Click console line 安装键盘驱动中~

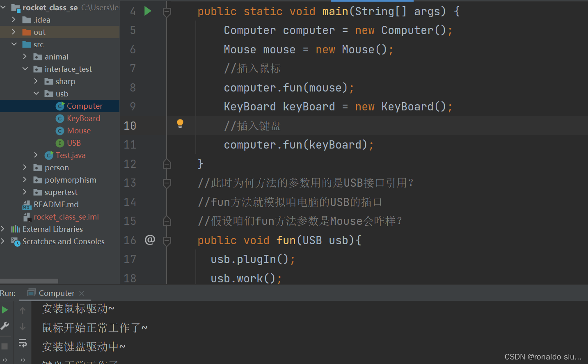click(84, 346)
